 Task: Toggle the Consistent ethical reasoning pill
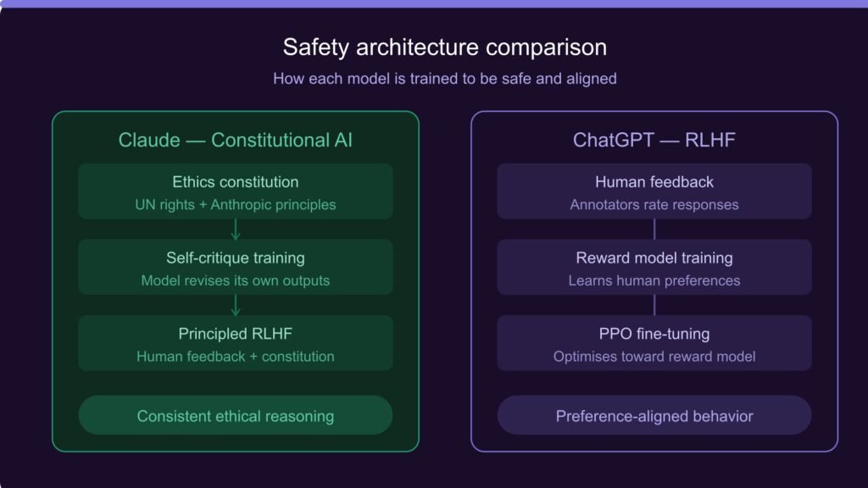pyautogui.click(x=235, y=415)
